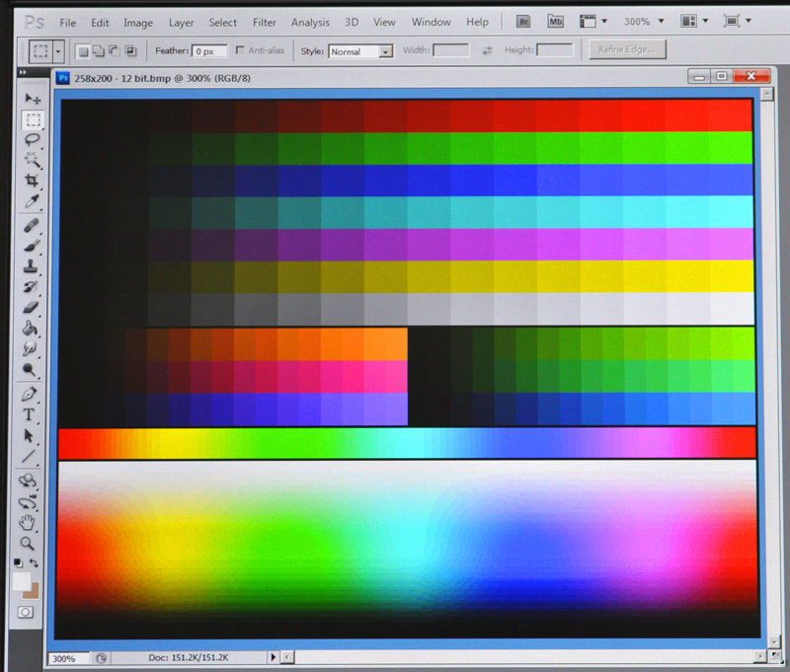The height and width of the screenshot is (672, 790).
Task: Click the foreground color swatch
Action: (x=21, y=582)
